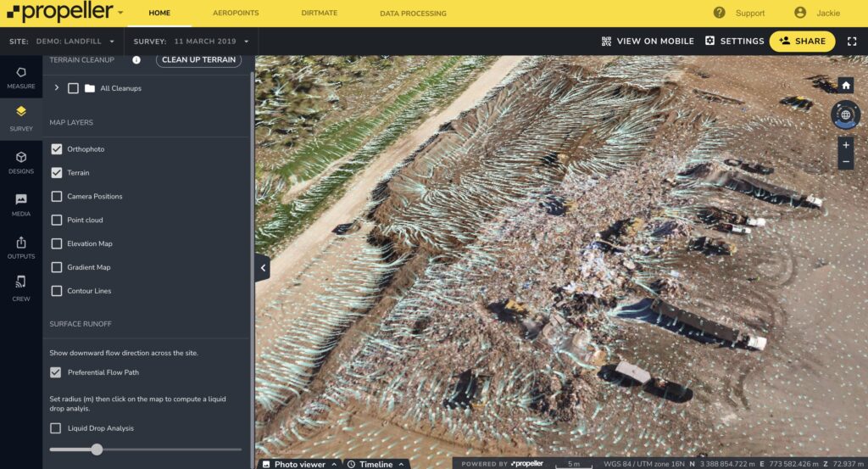This screenshot has width=868, height=469.
Task: Open the Media section
Action: pyautogui.click(x=21, y=205)
